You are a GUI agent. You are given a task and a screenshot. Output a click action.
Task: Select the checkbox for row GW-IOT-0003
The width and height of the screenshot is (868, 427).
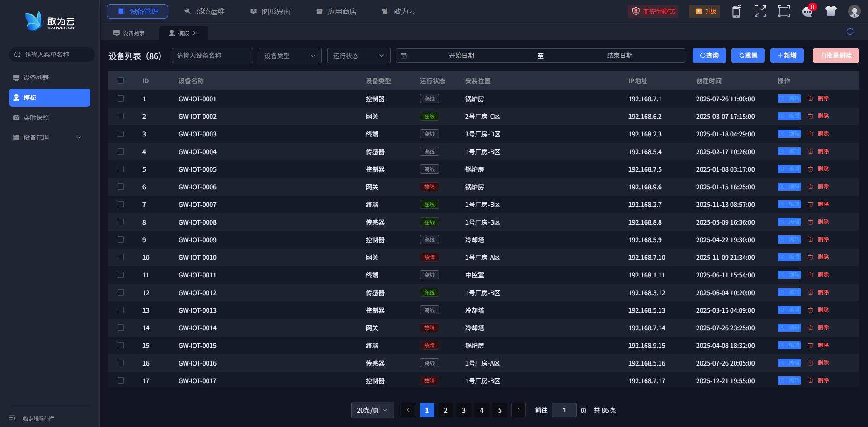tap(121, 134)
